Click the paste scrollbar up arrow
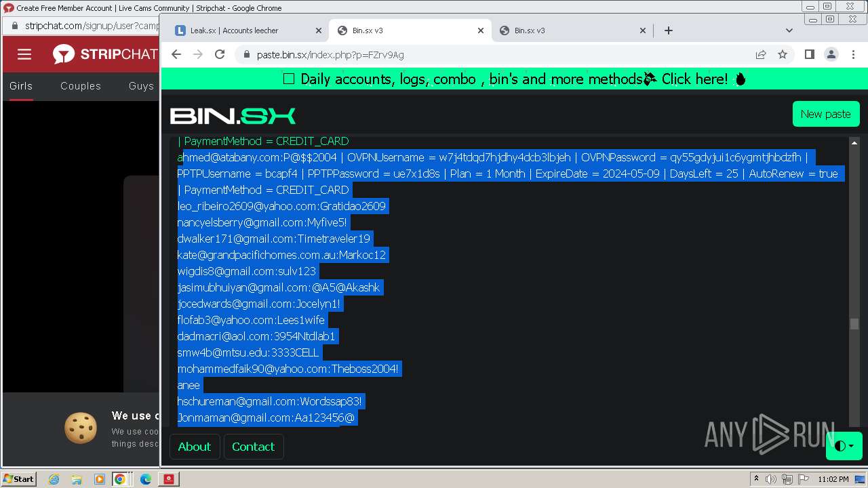 (x=854, y=143)
